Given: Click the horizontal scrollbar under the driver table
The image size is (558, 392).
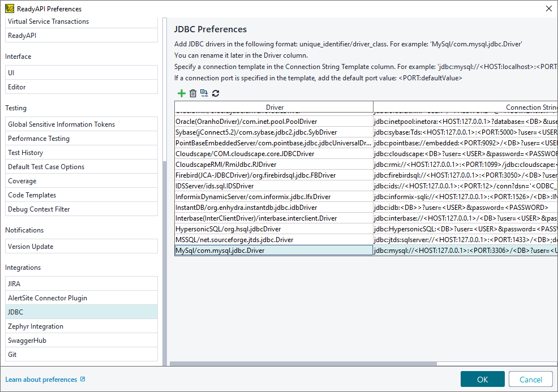Looking at the screenshot, I should [303, 364].
